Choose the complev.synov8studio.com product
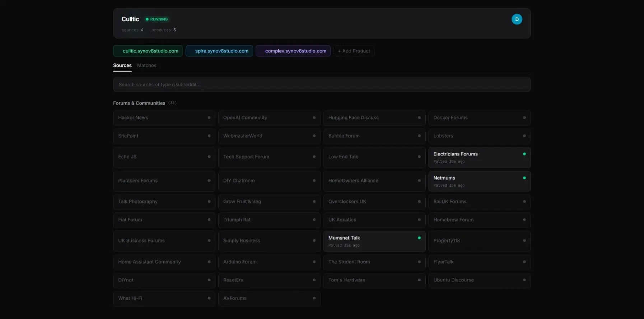Image resolution: width=644 pixels, height=319 pixels. click(x=293, y=51)
